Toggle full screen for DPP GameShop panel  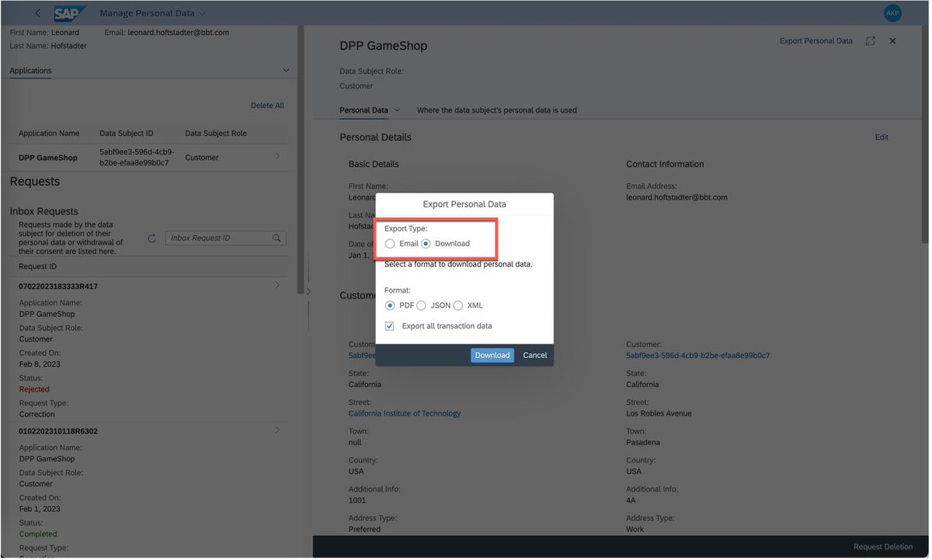click(870, 41)
